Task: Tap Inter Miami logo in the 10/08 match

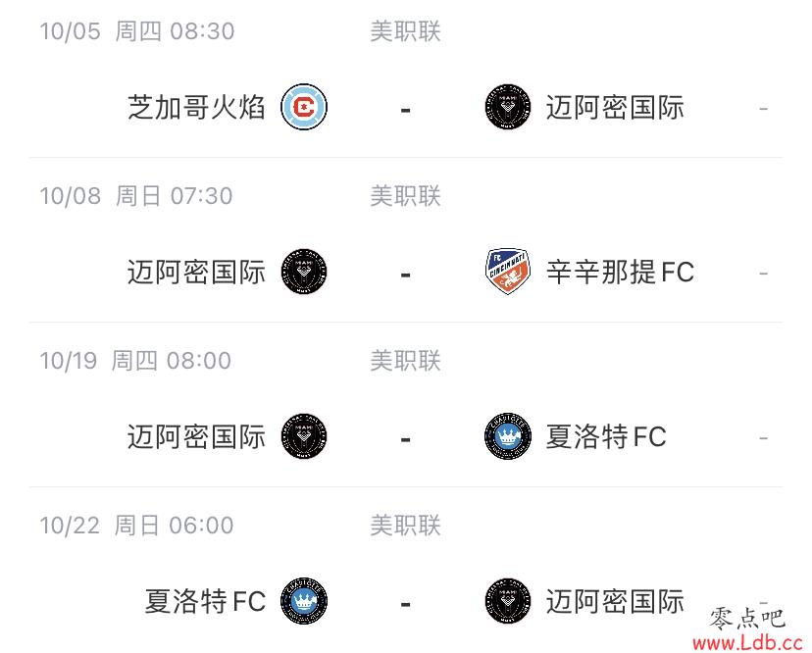Action: pos(304,272)
